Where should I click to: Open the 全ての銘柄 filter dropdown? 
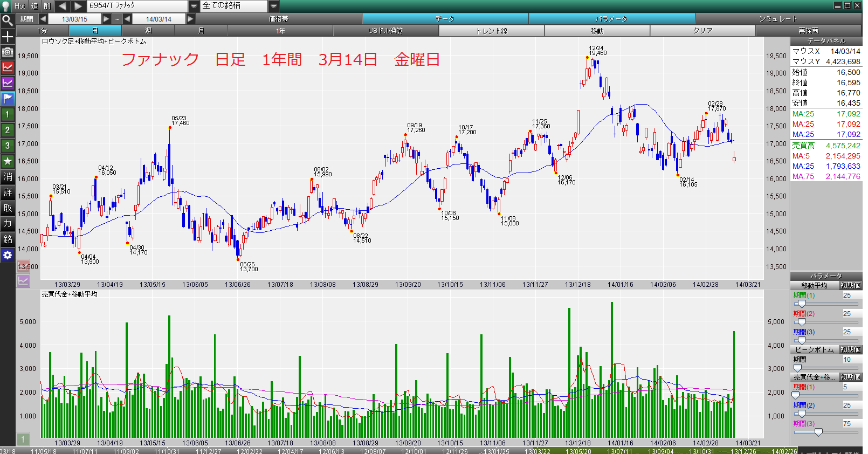[274, 6]
